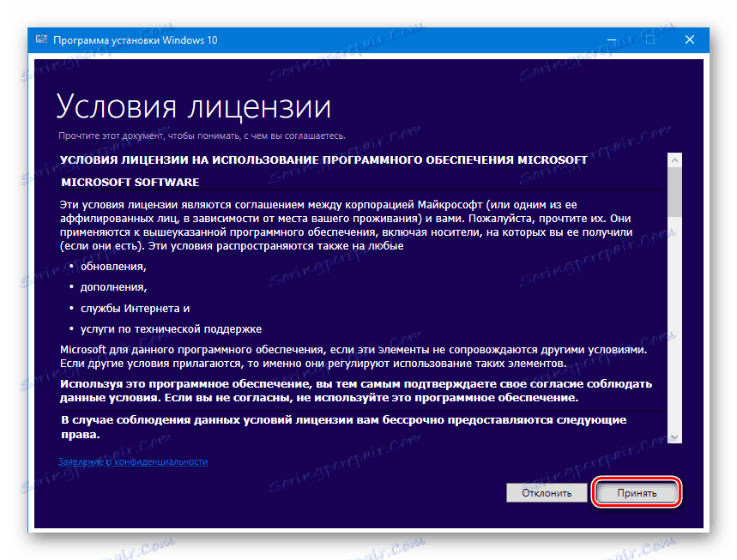This screenshot has width=737, height=560.
Task: Click the license text scrollbar down arrow
Action: pyautogui.click(x=674, y=437)
